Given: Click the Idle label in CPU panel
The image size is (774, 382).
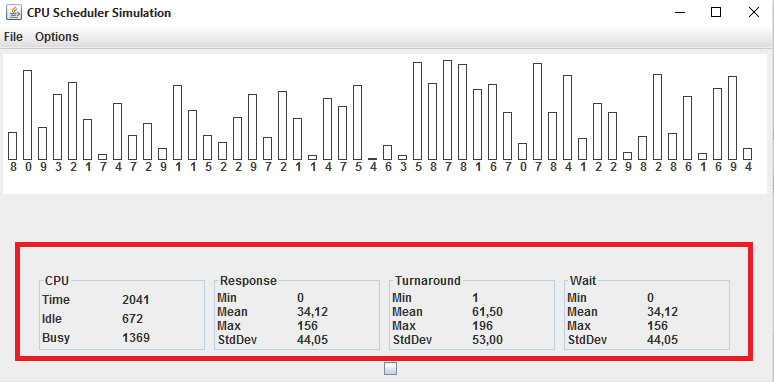Looking at the screenshot, I should [52, 319].
